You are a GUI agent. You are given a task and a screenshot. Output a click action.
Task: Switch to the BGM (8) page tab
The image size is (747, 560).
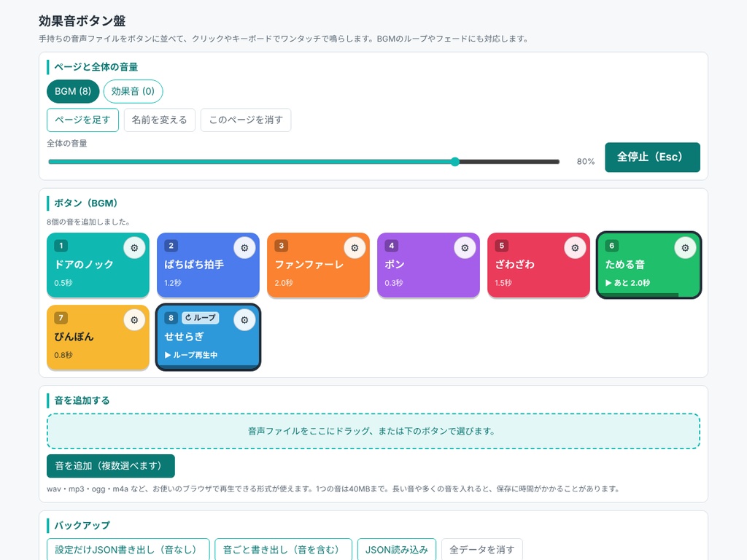73,91
